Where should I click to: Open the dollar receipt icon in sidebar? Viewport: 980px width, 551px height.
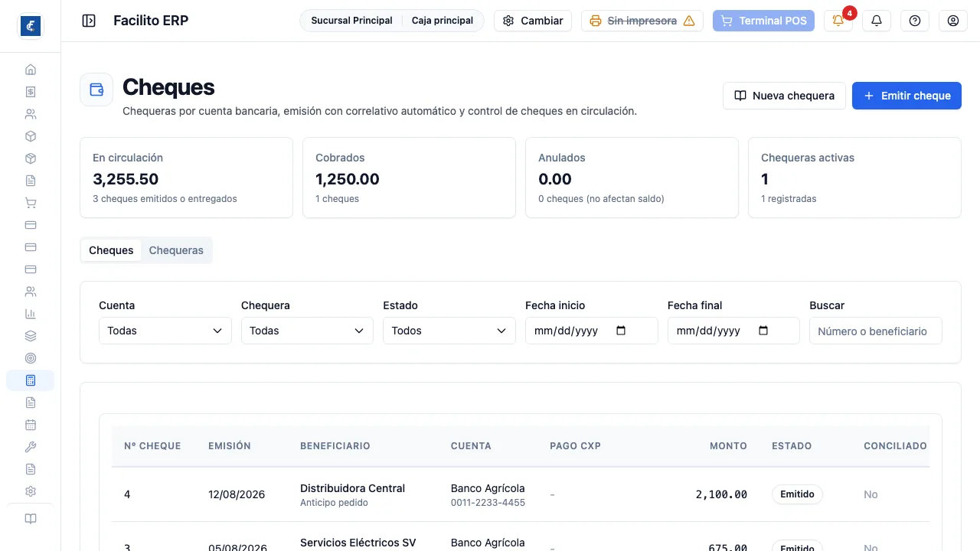point(31,92)
